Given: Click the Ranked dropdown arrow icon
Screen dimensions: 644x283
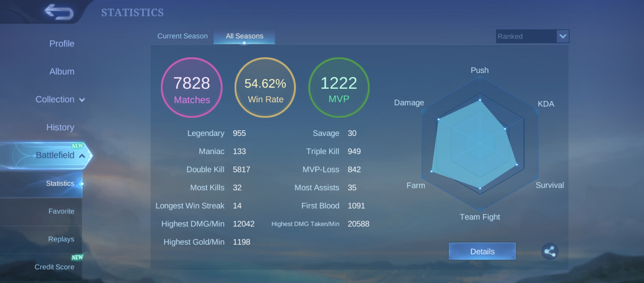Looking at the screenshot, I should pos(563,36).
